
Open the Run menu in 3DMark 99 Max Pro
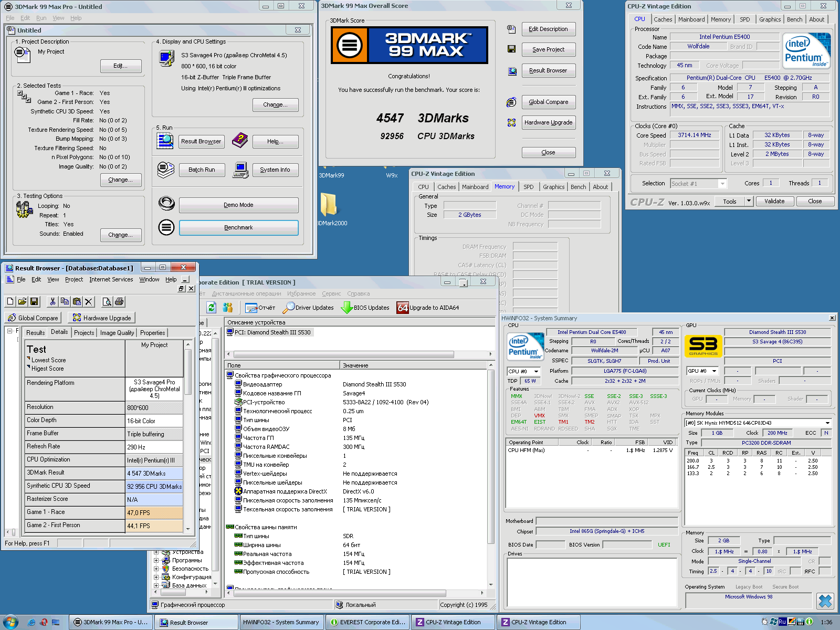point(41,18)
